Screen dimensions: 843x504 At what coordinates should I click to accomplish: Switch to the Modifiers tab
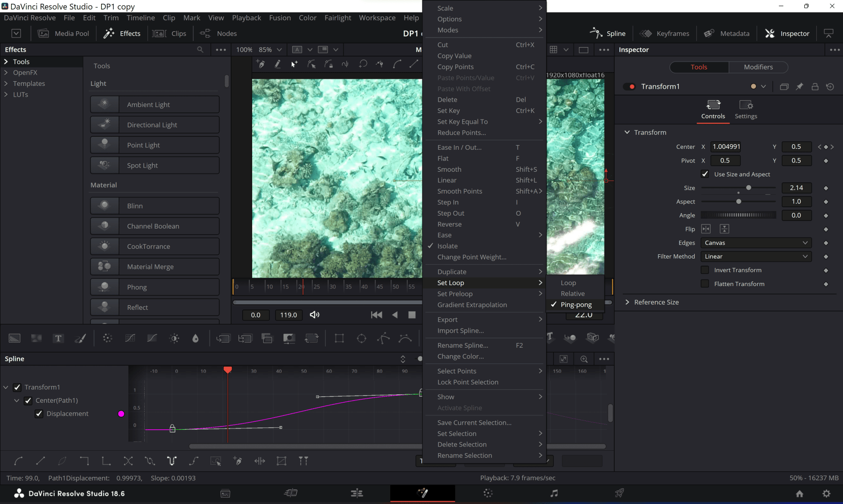point(758,67)
